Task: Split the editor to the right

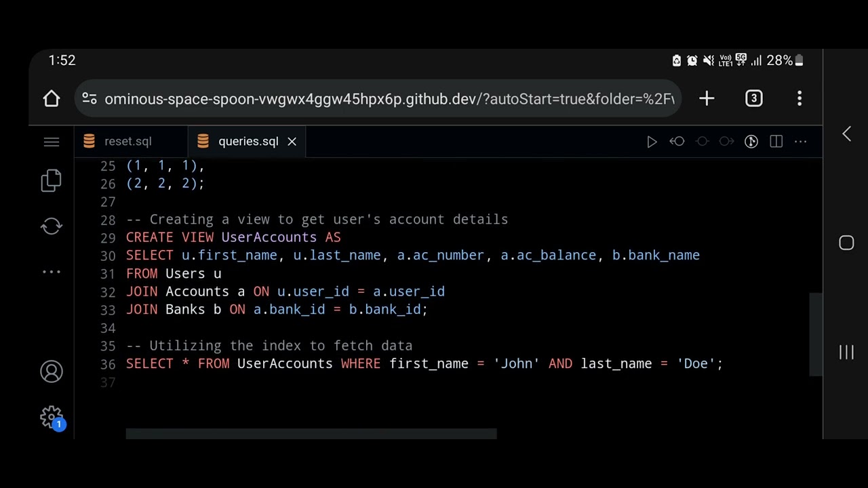Action: click(776, 142)
